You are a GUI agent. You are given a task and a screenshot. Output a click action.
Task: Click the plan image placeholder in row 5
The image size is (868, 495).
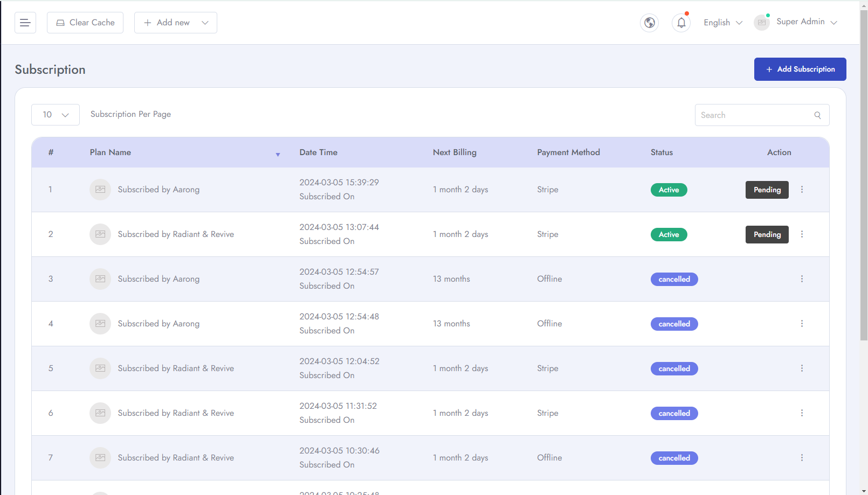click(100, 368)
